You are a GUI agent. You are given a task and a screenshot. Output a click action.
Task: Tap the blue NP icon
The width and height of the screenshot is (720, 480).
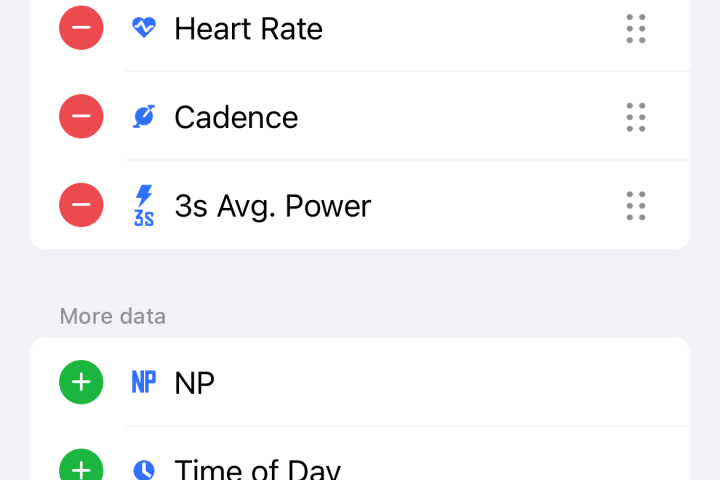click(x=144, y=382)
